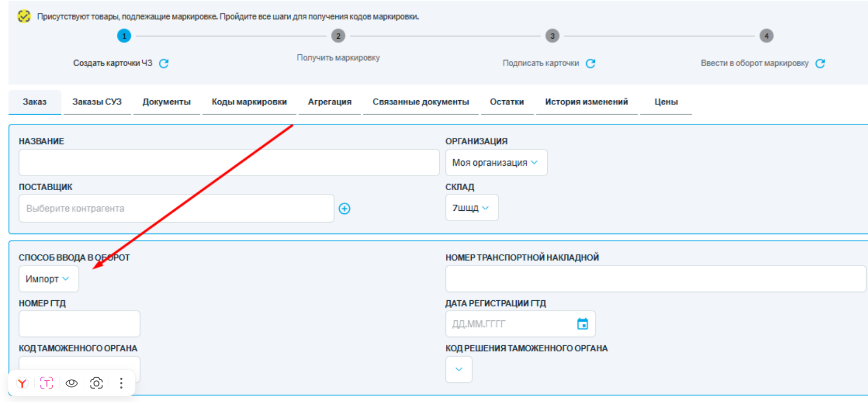Open the Склад warehouse dropdown

[x=471, y=208]
